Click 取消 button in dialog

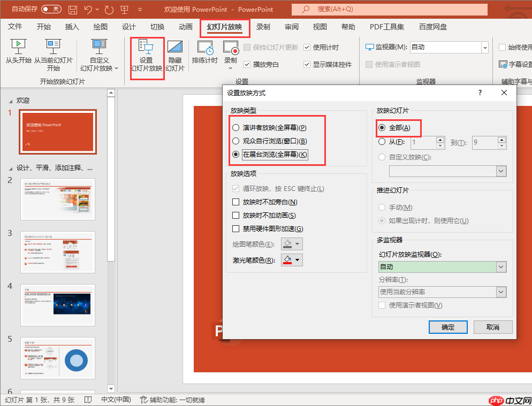click(493, 327)
